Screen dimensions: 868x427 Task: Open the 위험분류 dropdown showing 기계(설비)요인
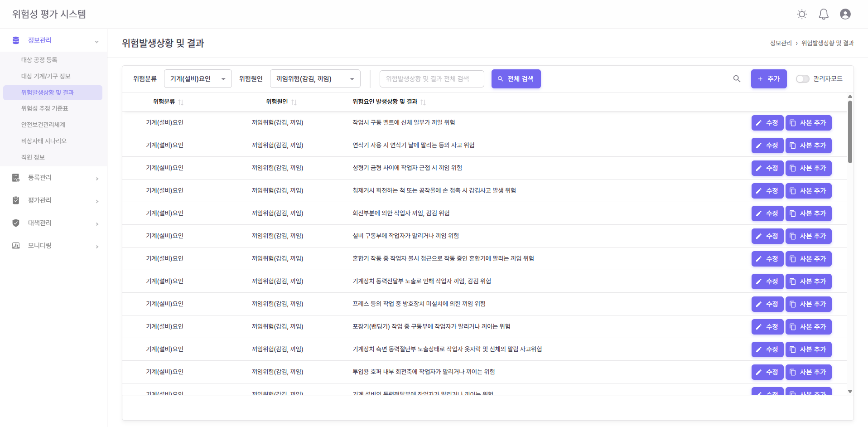(x=198, y=79)
